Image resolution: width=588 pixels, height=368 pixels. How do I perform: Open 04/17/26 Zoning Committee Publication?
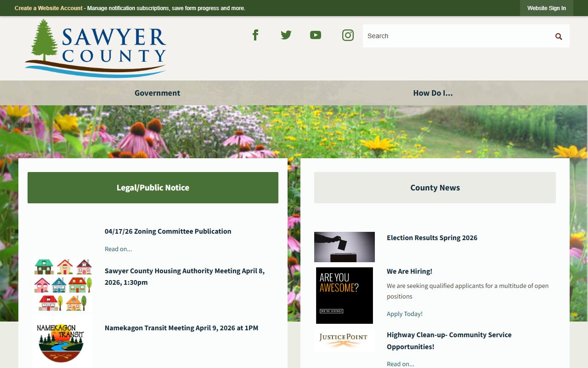click(x=168, y=231)
